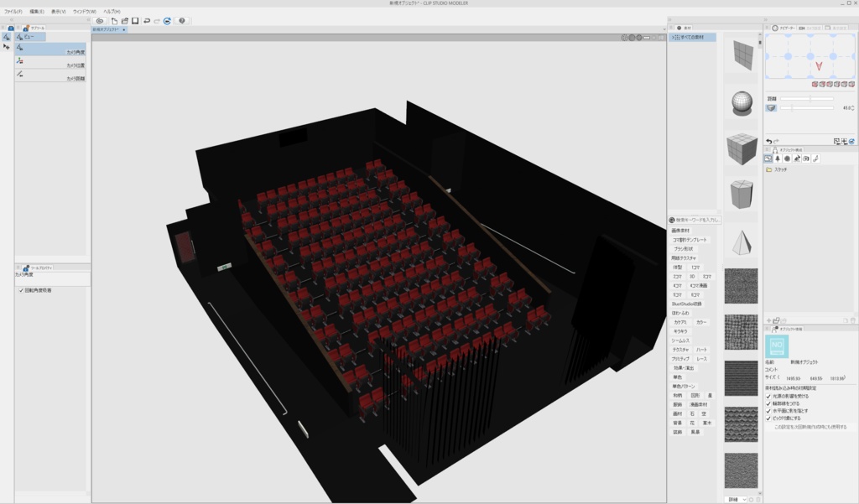Image resolution: width=859 pixels, height=504 pixels.
Task: Click the add (+) icon below object list
Action: point(769,320)
